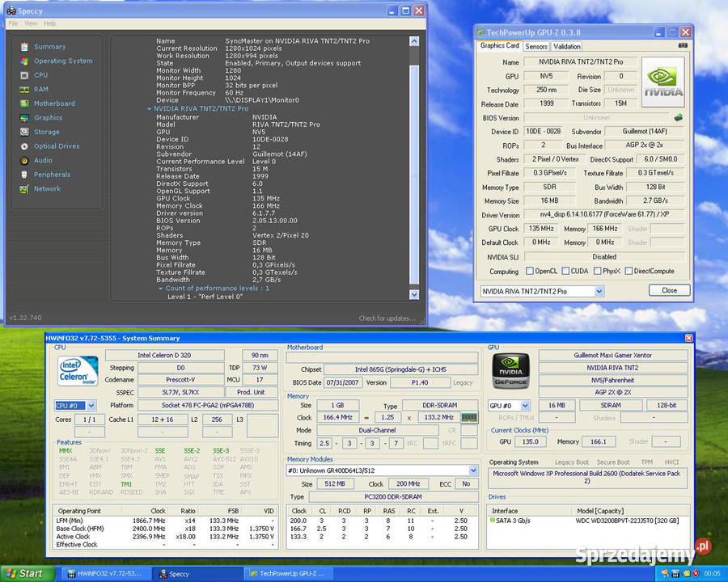The image size is (728, 582).
Task: Enable the OpenCL checkbox in GPU-Z
Action: [x=529, y=271]
